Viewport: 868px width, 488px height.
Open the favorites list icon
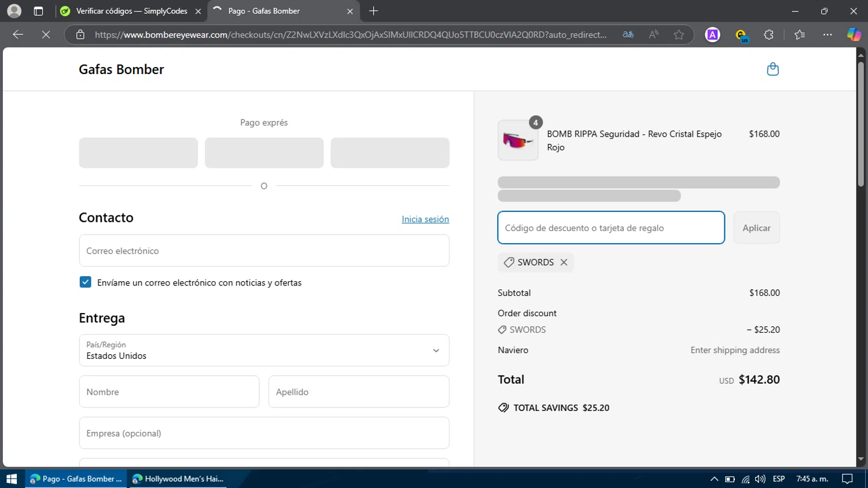800,35
